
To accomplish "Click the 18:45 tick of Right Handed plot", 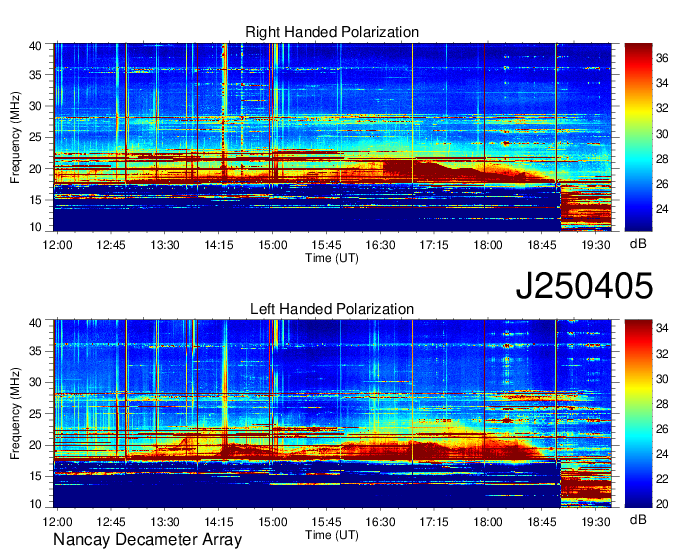I will [542, 245].
